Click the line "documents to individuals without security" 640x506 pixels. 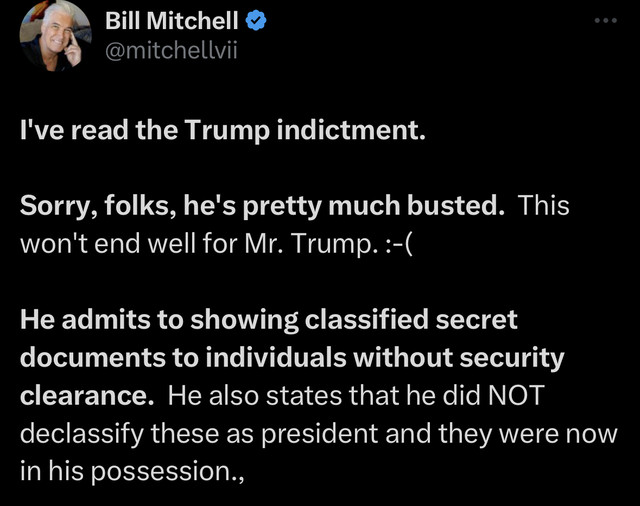coord(292,358)
